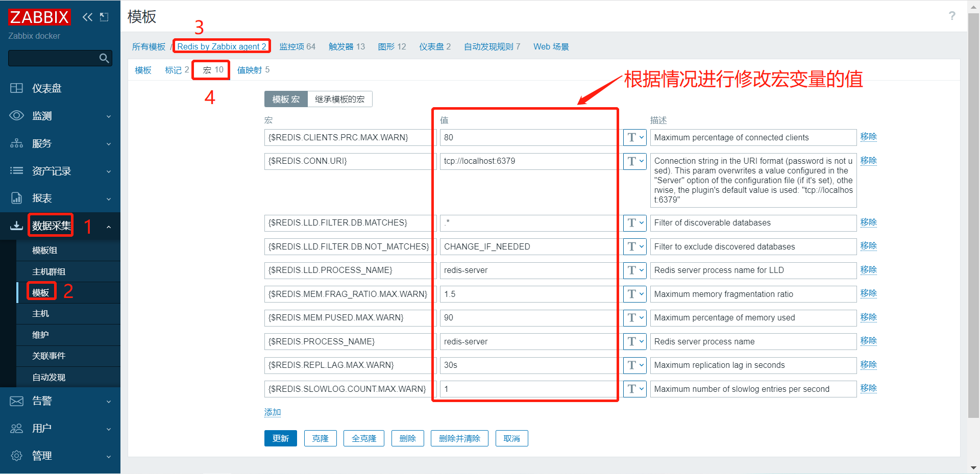Click the 更新 button

pyautogui.click(x=281, y=438)
